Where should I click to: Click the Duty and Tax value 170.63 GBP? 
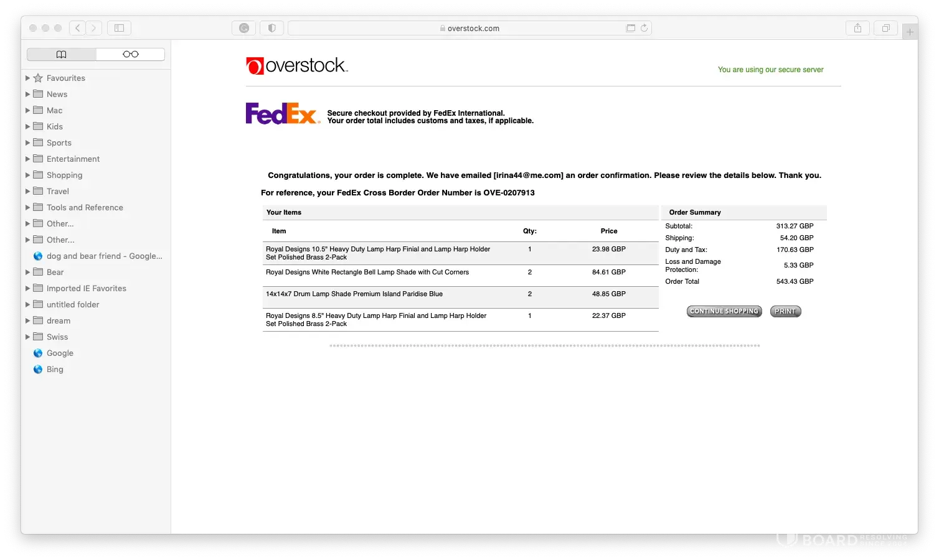pyautogui.click(x=795, y=250)
